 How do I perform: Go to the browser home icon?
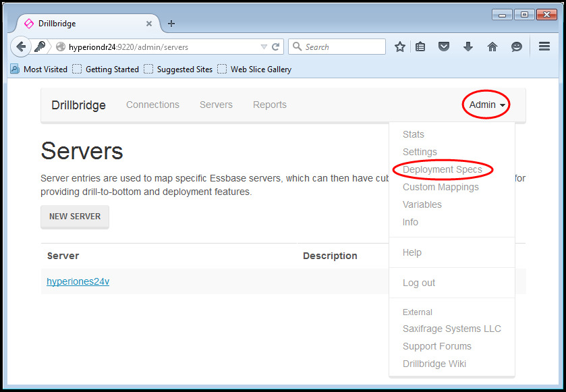point(492,47)
